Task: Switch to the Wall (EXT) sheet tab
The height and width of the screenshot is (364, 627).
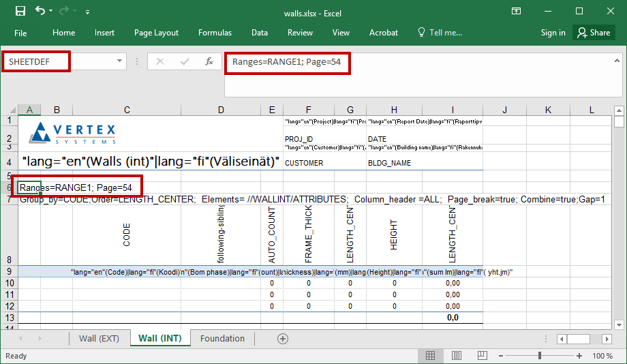Action: tap(99, 339)
